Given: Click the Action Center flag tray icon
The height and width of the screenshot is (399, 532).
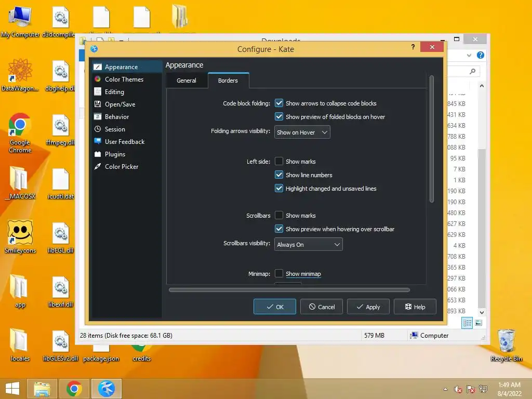Looking at the screenshot, I should pyautogui.click(x=471, y=390).
